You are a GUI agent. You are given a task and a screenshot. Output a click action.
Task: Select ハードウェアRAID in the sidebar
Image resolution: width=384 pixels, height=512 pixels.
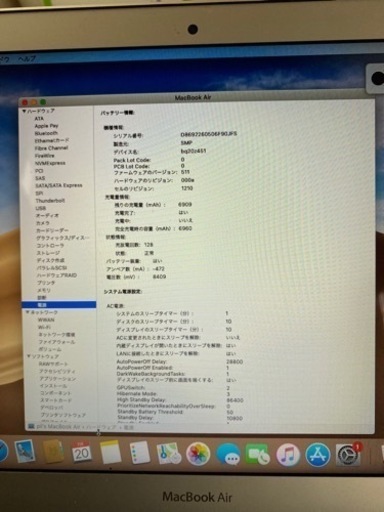pyautogui.click(x=57, y=275)
